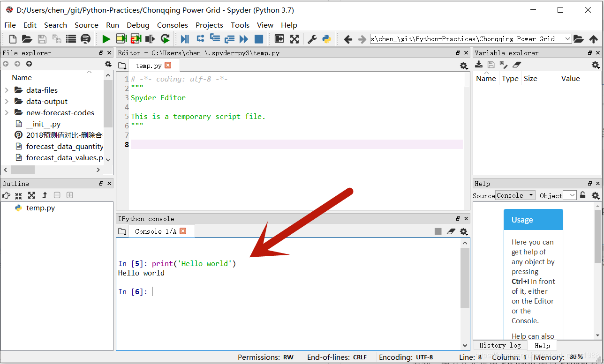Browse for a working directory folder icon
Screen dimensions: 604x364
point(579,39)
